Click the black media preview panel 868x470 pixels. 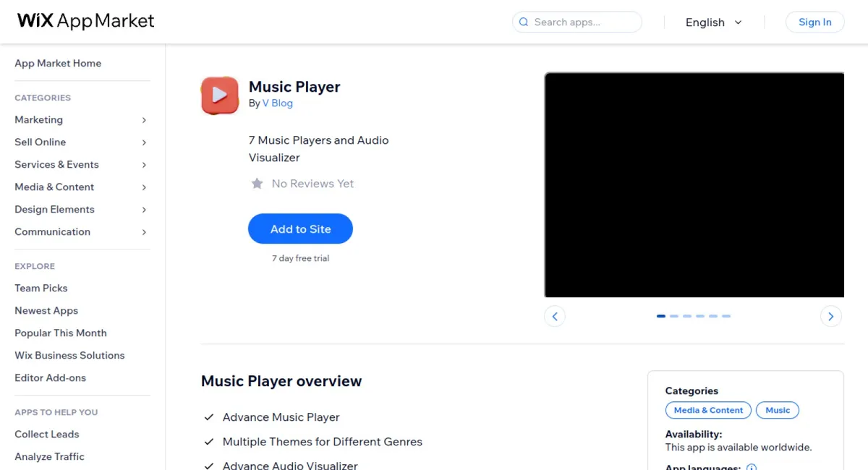(x=694, y=184)
